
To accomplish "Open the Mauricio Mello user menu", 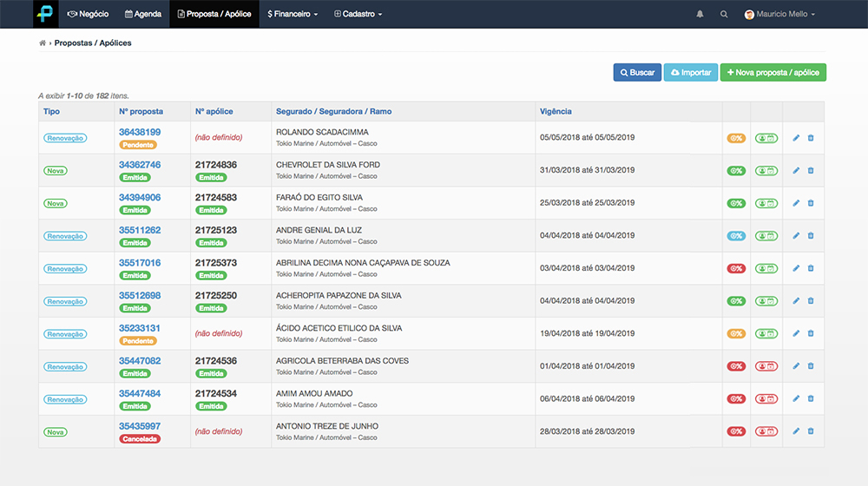I will coord(779,14).
